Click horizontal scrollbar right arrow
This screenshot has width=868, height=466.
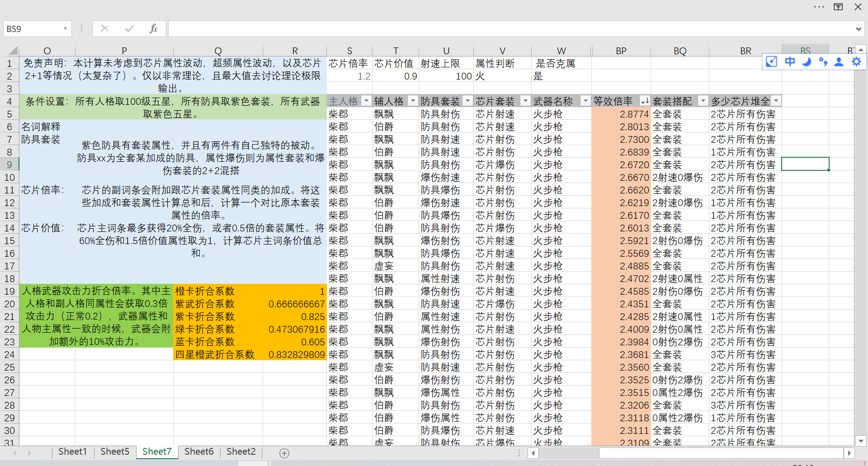[x=849, y=453]
